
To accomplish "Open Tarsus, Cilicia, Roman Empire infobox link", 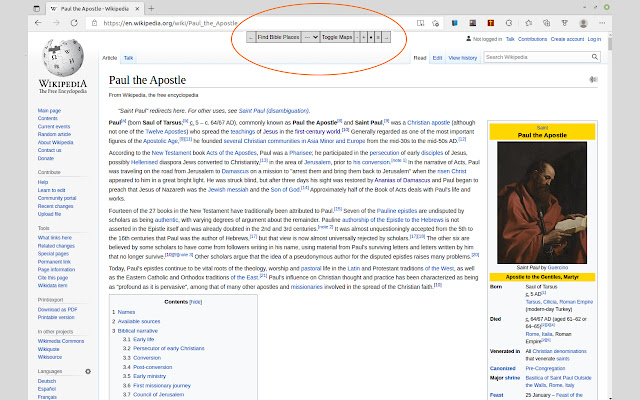I will [x=559, y=302].
